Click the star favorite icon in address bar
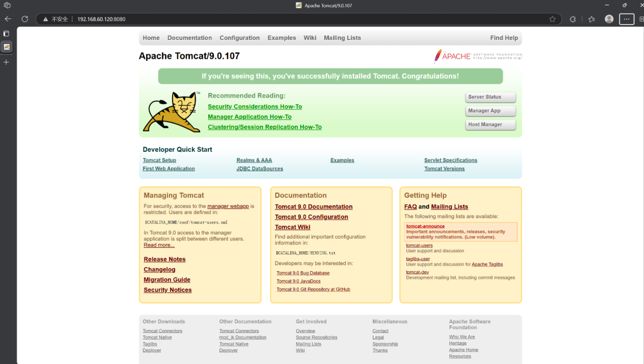 [x=553, y=19]
